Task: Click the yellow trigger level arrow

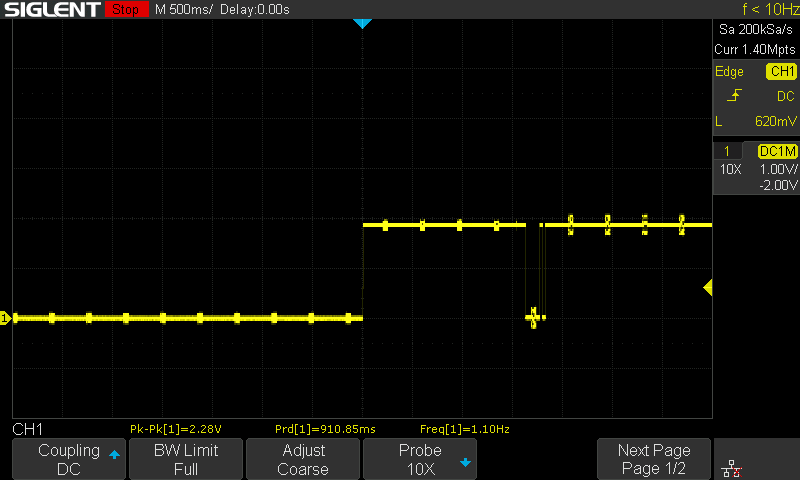Action: (x=708, y=288)
